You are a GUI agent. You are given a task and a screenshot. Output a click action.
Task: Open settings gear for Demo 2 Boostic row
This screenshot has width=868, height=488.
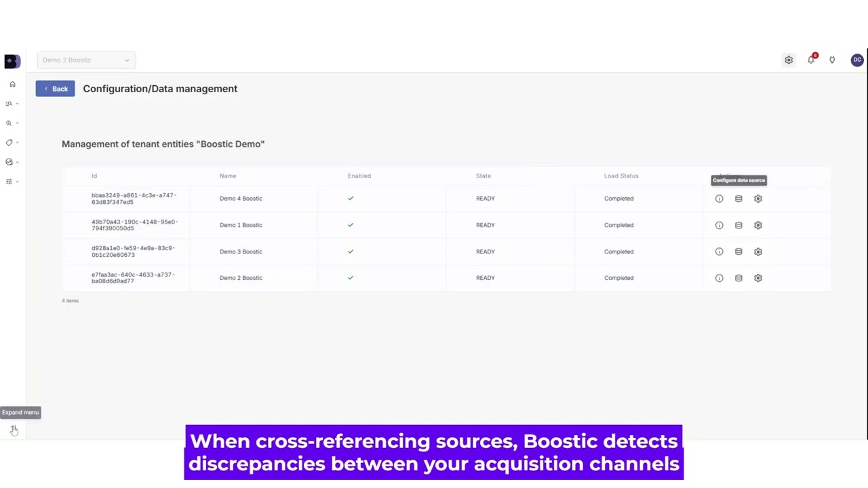point(758,278)
